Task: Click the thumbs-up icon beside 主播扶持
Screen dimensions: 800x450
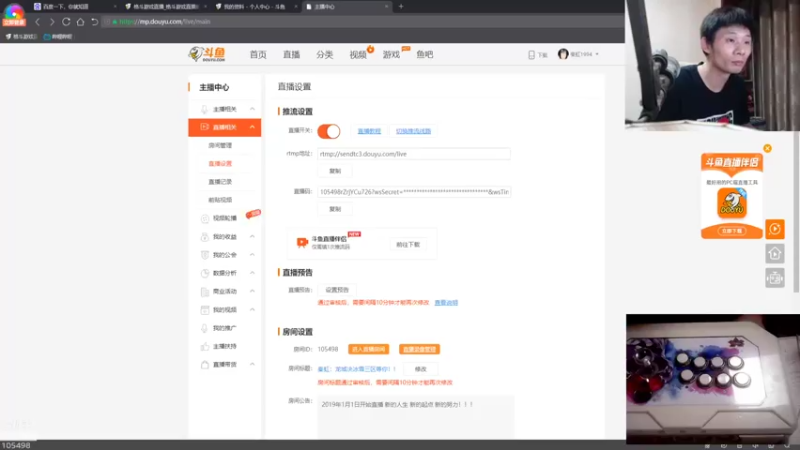Action: tap(205, 346)
